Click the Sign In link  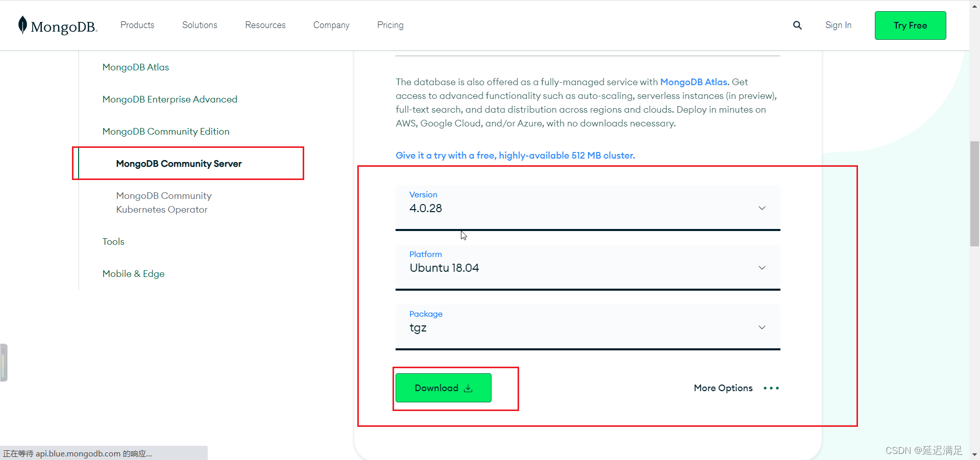[838, 25]
